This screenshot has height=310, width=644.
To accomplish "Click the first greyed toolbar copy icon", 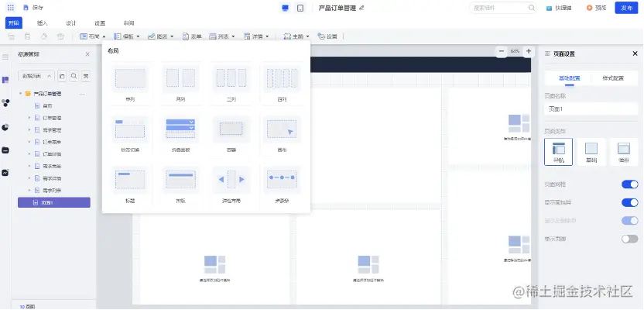I will [x=11, y=36].
